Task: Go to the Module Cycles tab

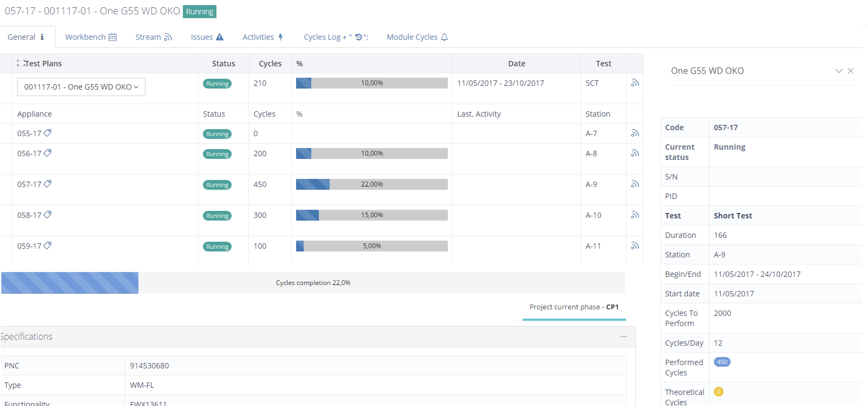Action: click(x=417, y=37)
